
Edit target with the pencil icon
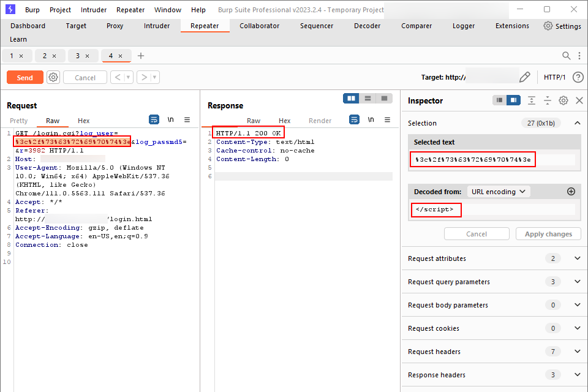(525, 77)
